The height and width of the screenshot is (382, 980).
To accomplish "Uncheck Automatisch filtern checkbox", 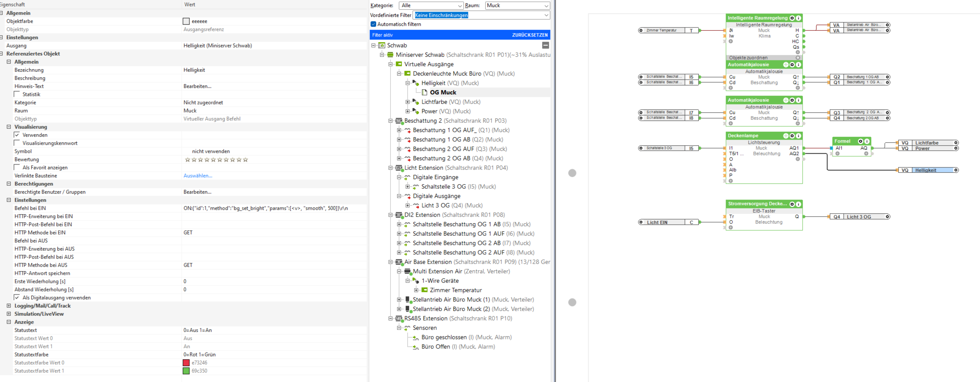I will point(373,24).
